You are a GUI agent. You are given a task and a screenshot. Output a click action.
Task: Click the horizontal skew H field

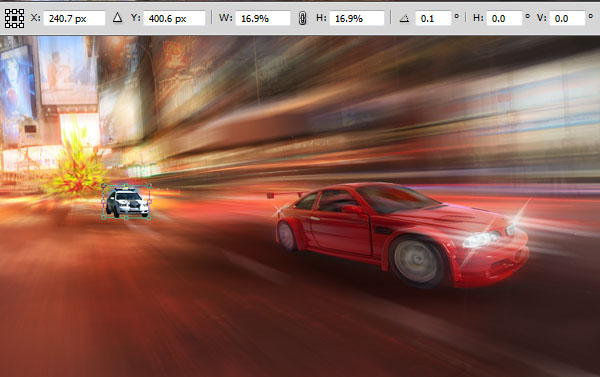(504, 18)
